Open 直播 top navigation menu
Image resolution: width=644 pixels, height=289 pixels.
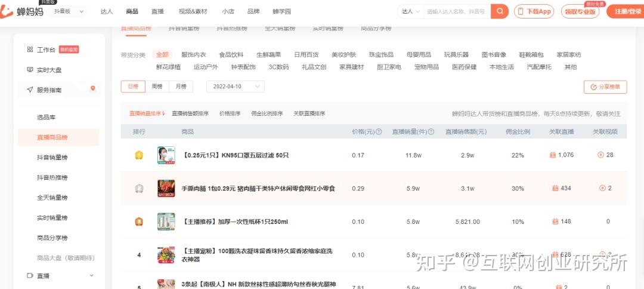click(157, 11)
